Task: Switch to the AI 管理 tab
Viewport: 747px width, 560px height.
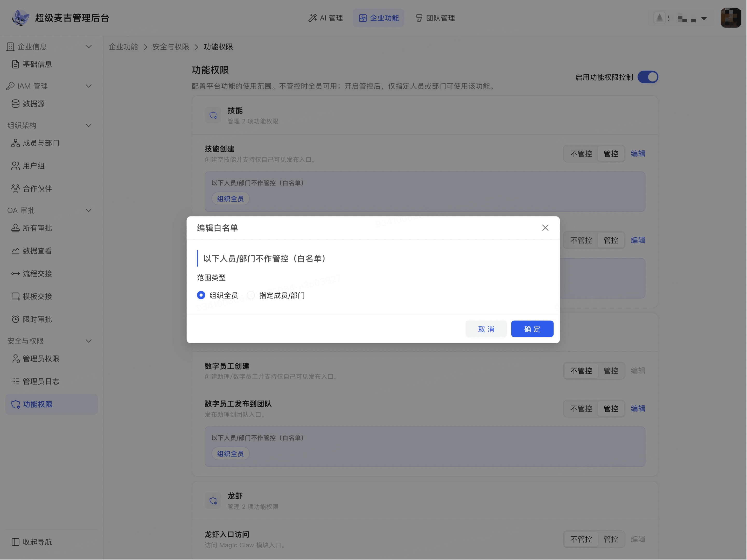Action: [326, 18]
